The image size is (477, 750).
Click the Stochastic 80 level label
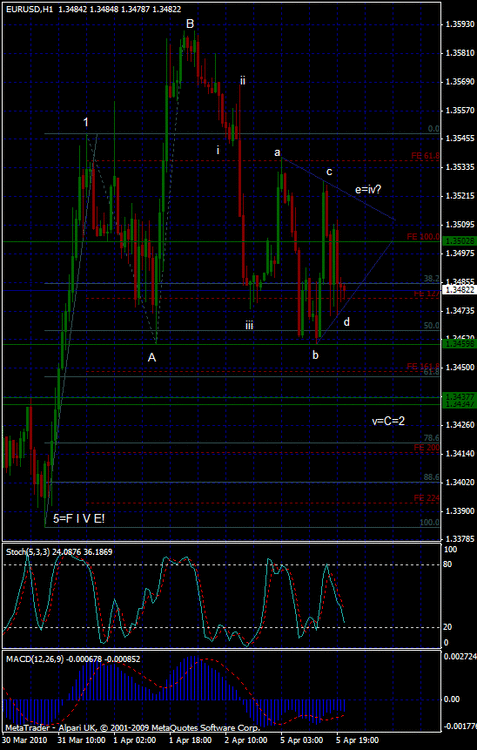[x=448, y=565]
